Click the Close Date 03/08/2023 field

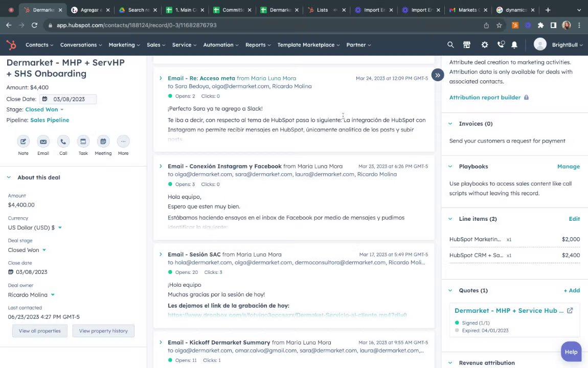[x=68, y=99]
